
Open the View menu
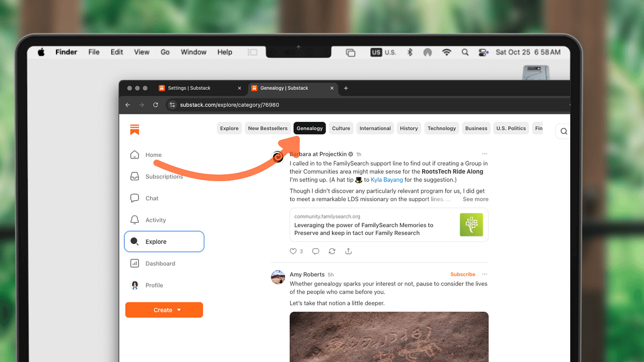[142, 52]
